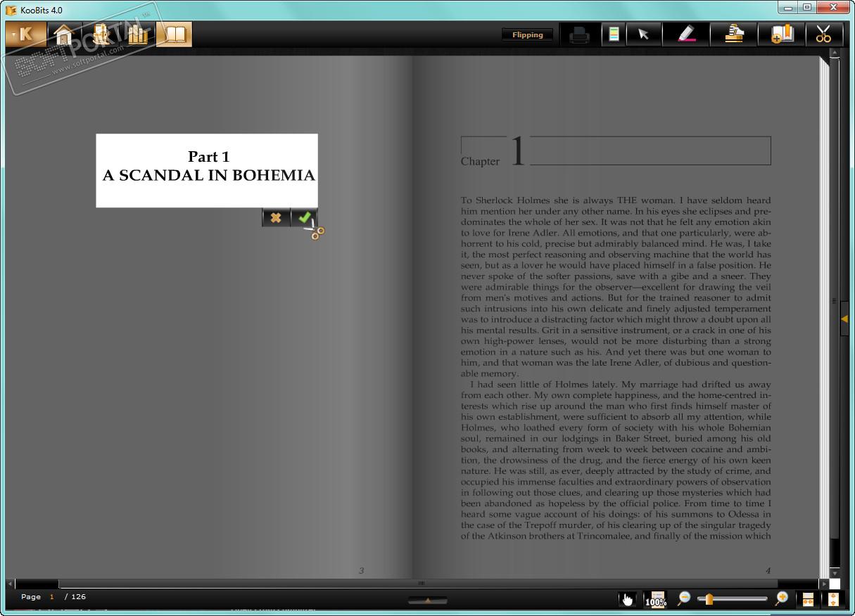Print the book with printer icon
The width and height of the screenshot is (855, 616).
[x=579, y=34]
